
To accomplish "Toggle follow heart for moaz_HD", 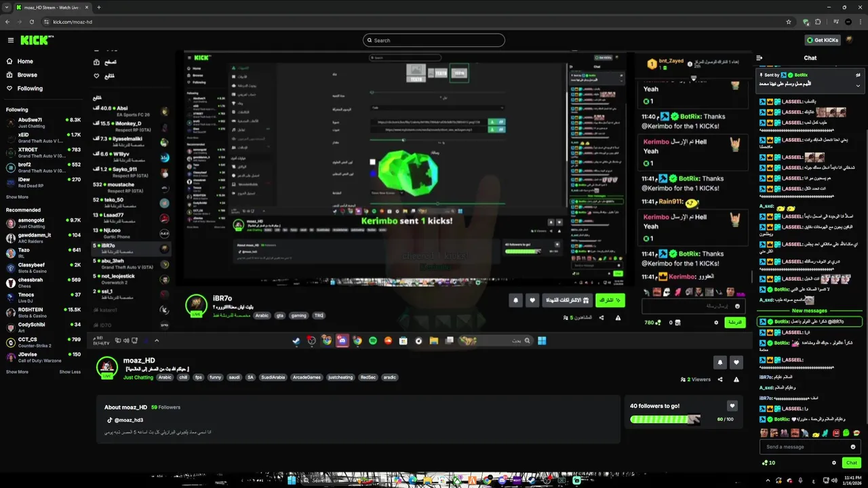I will pyautogui.click(x=736, y=363).
